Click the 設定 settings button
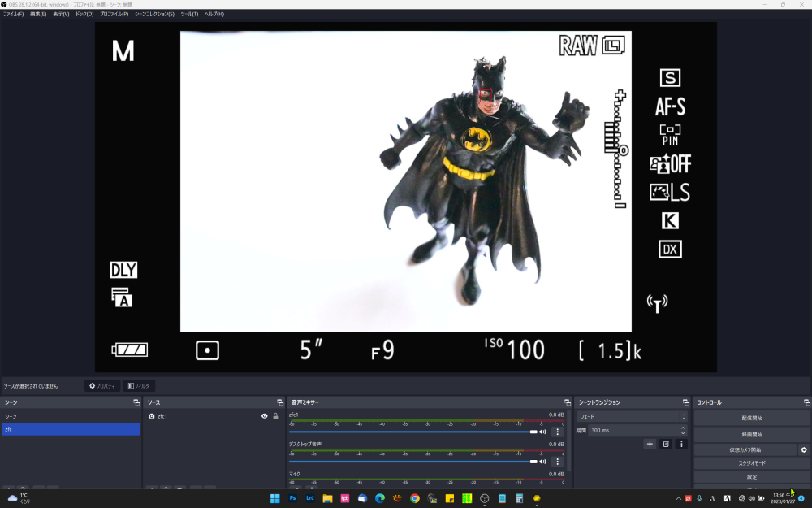 click(x=752, y=477)
